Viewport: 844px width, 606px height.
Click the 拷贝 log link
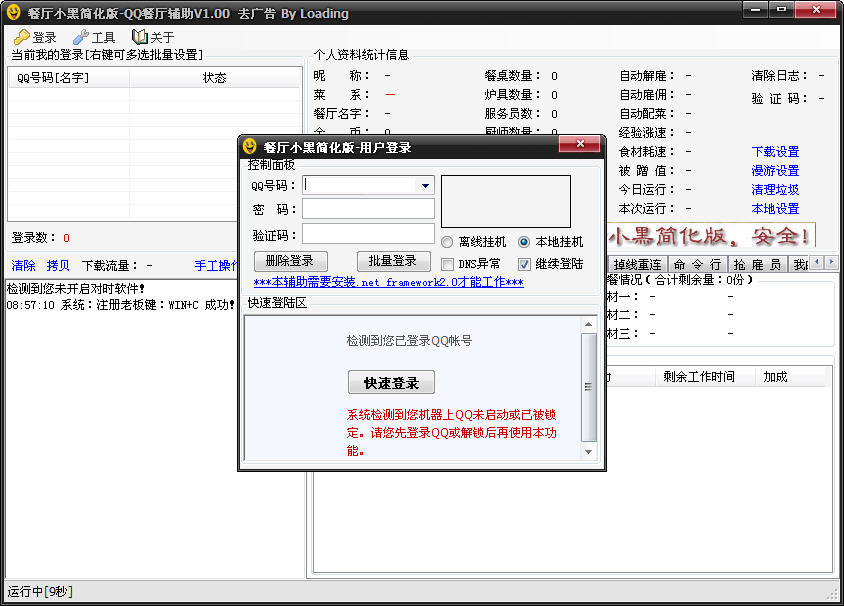coord(58,265)
